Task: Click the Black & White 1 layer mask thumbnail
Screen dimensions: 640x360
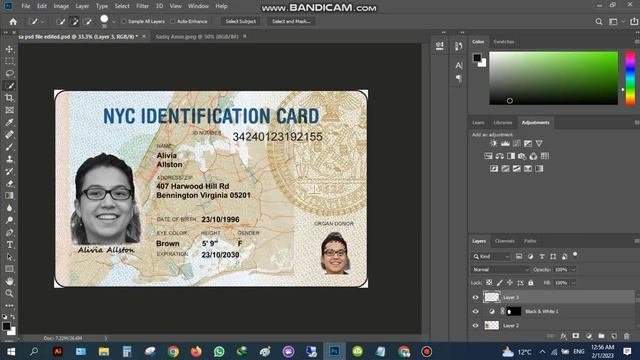Action: tap(514, 311)
